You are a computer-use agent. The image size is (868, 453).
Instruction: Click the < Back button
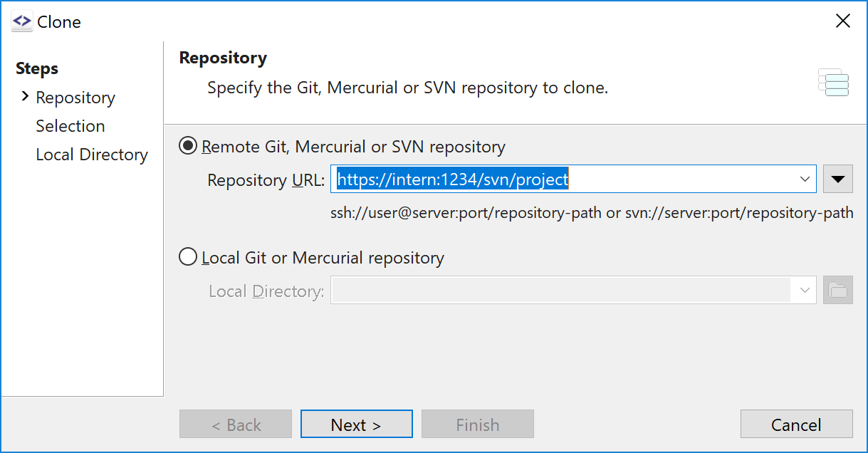236,425
